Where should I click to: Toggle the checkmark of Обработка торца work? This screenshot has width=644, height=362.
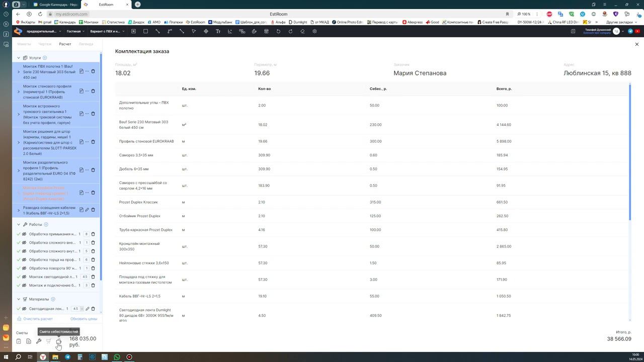pyautogui.click(x=19, y=260)
